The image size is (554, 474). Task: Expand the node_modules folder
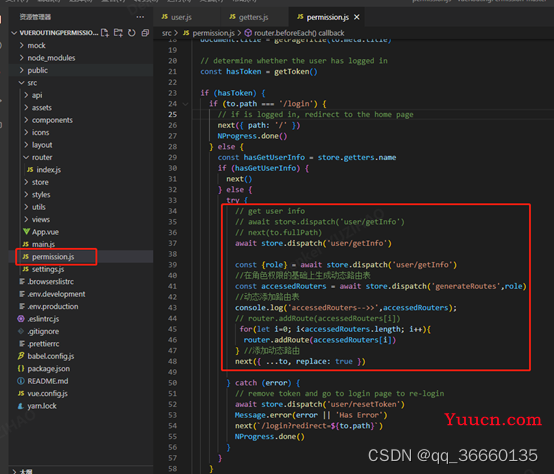[51, 58]
